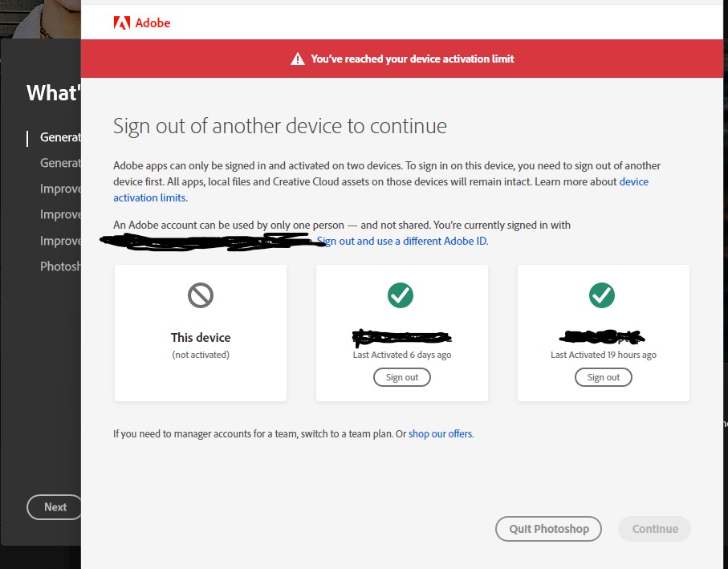The width and height of the screenshot is (728, 569).
Task: Click the Adobe logo icon
Action: (123, 22)
